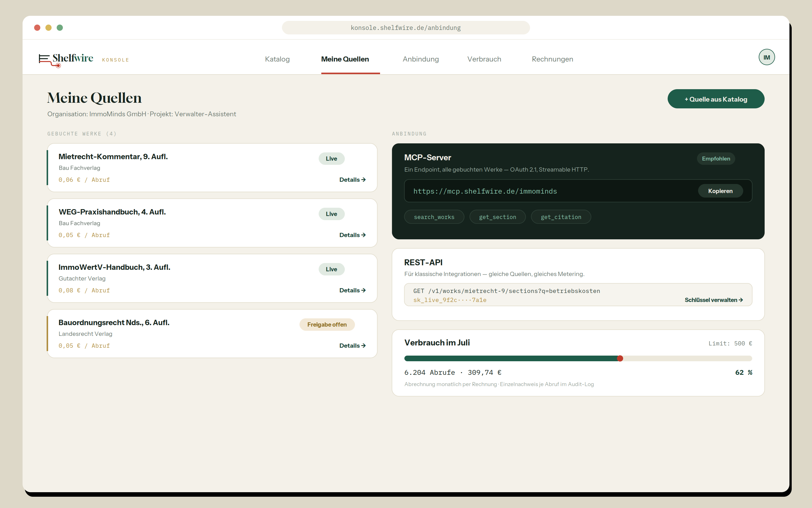
Task: Select the get_citation tool chip
Action: point(561,217)
